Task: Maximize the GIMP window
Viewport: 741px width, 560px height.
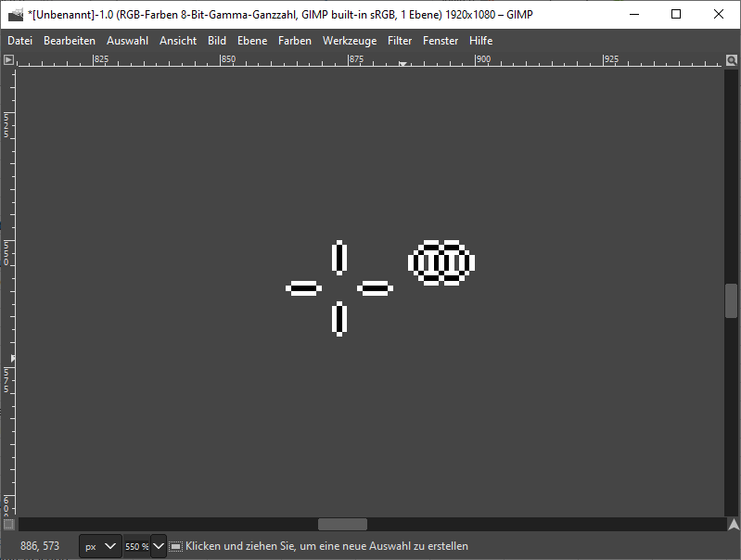Action: pos(676,14)
